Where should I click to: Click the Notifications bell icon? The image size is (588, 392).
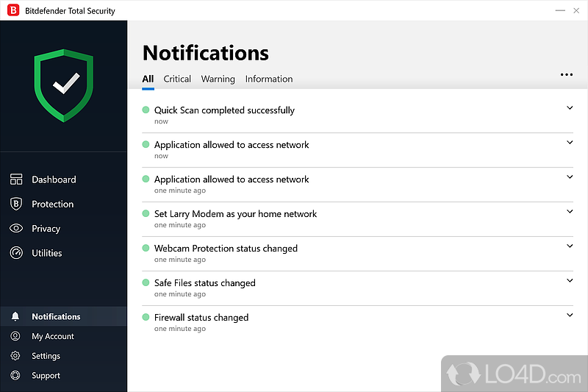coord(15,317)
